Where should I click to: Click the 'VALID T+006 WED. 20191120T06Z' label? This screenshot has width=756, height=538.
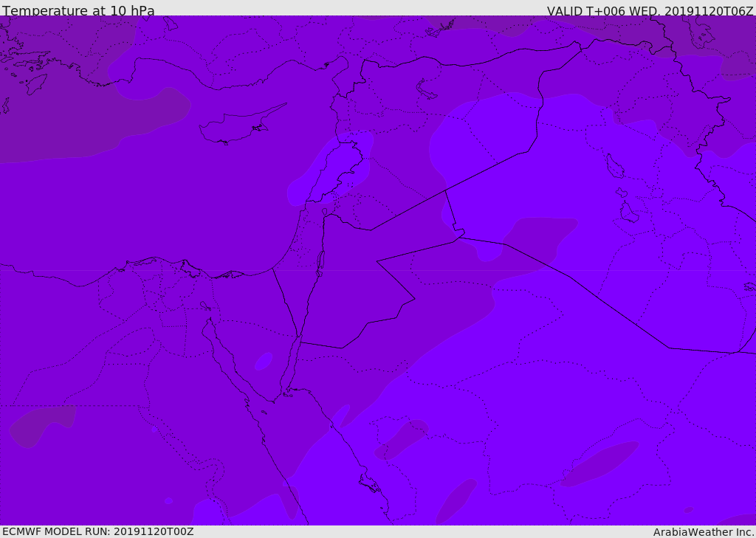pos(650,10)
